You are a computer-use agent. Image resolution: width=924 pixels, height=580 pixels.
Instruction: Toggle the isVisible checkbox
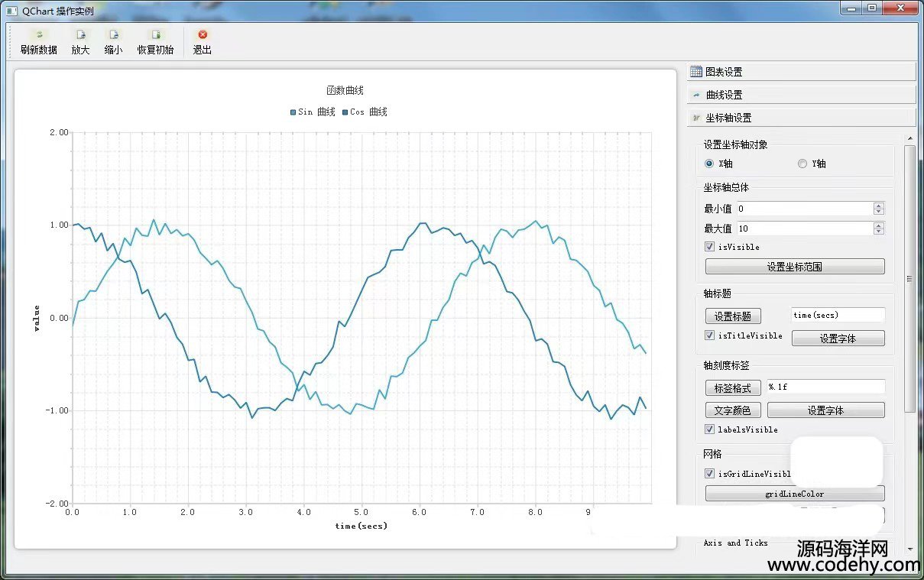709,247
